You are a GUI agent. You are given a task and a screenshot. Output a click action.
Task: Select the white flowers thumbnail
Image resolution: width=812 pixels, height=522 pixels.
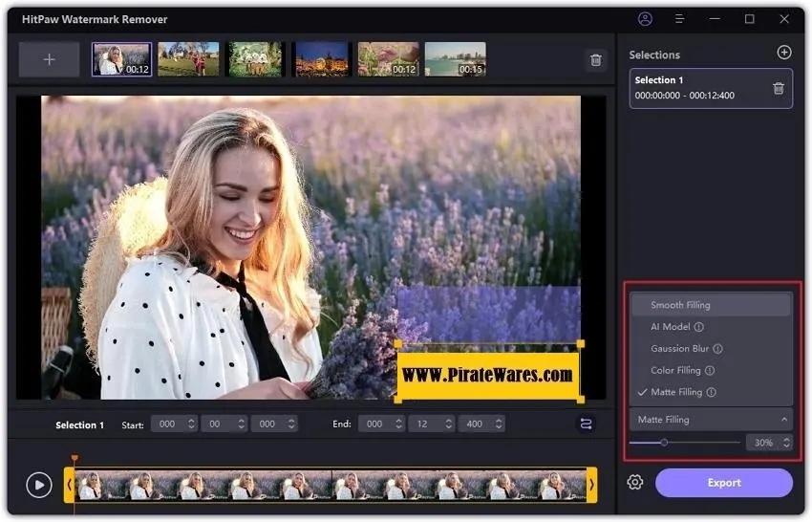(255, 59)
